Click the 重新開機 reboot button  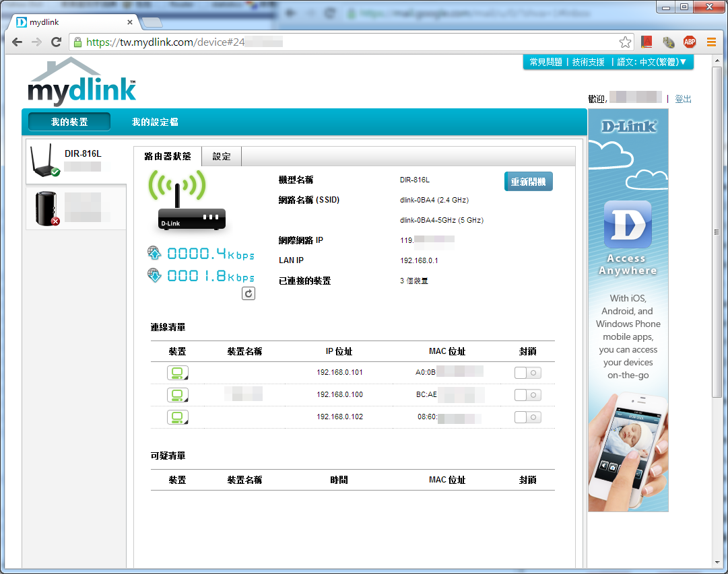tap(528, 182)
